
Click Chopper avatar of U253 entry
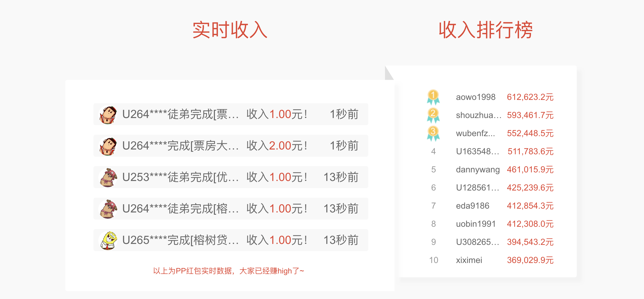108,177
